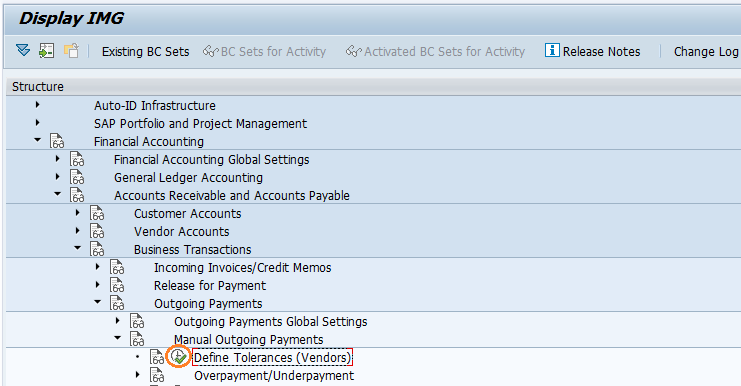Viewport: 741px width, 386px height.
Task: Click the position/where-used toolbar icon with green arrow
Action: tap(46, 51)
